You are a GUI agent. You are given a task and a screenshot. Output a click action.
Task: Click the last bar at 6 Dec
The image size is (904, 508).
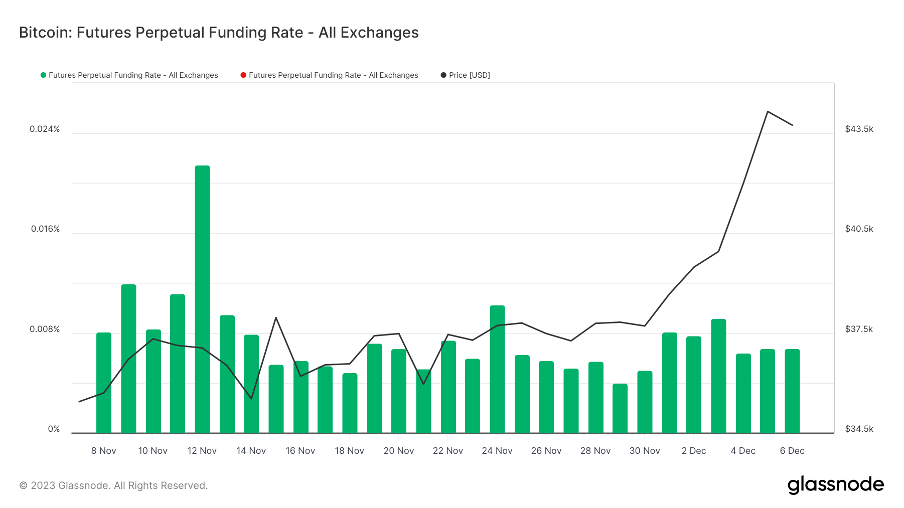click(x=792, y=390)
